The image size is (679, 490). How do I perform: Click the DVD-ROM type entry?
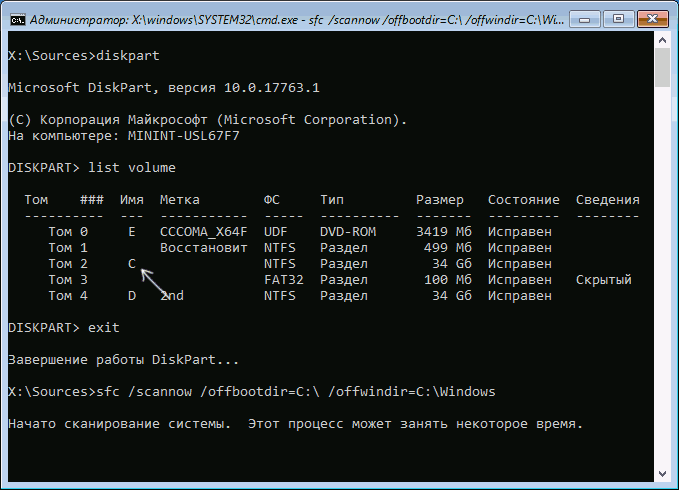click(x=348, y=232)
